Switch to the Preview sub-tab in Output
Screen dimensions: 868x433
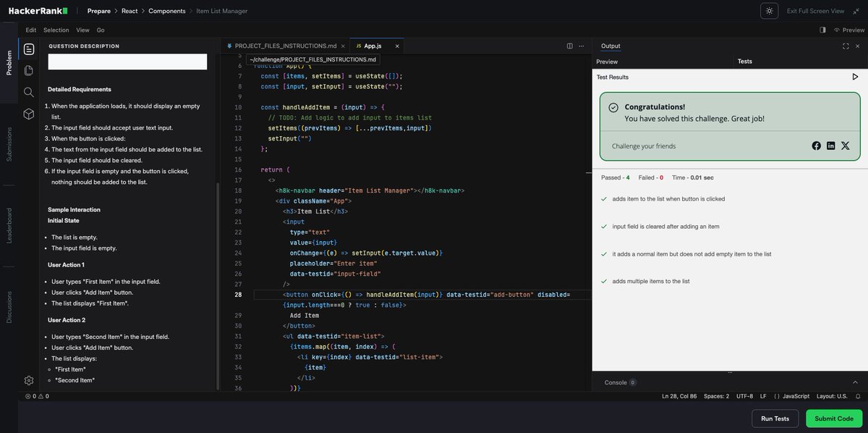coord(607,62)
